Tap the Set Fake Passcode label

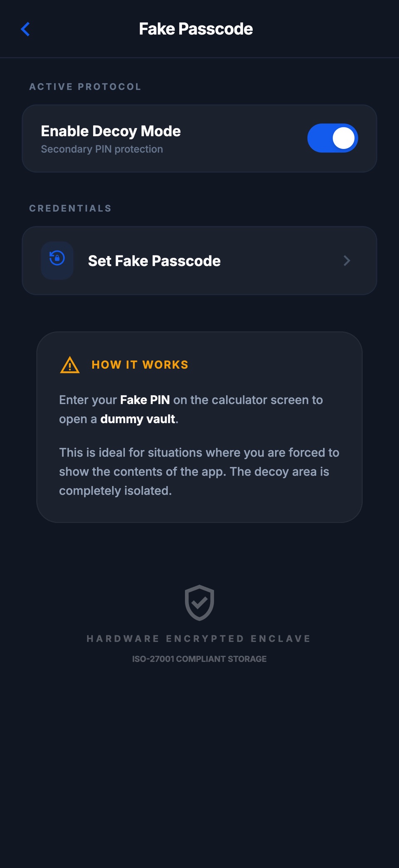[x=154, y=261]
